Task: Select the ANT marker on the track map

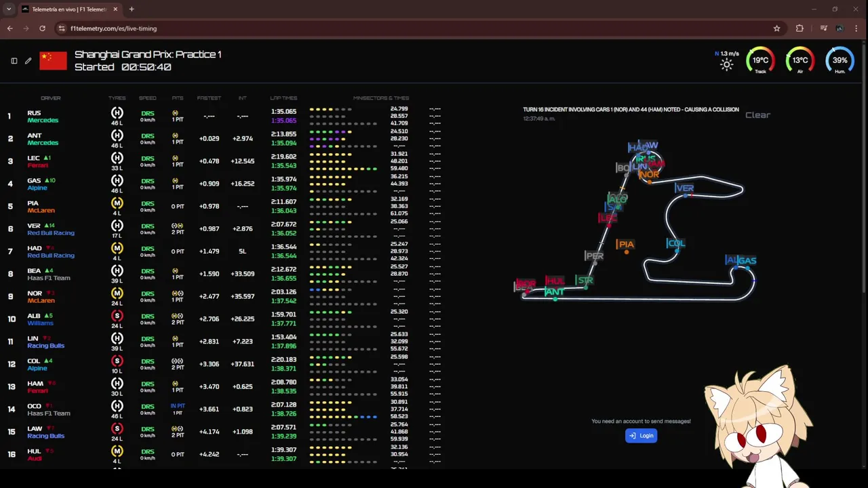Action: 554,291
